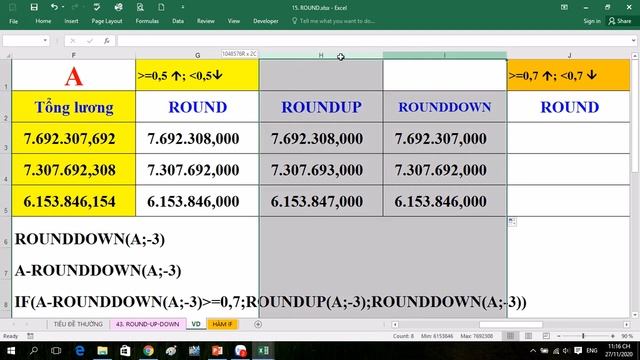
Task: Click the Cancel X in formula bar
Action: click(x=73, y=40)
